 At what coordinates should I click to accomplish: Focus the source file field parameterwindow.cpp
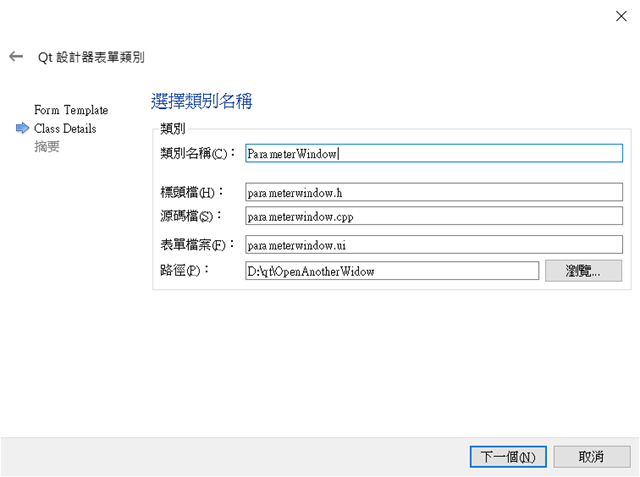434,216
